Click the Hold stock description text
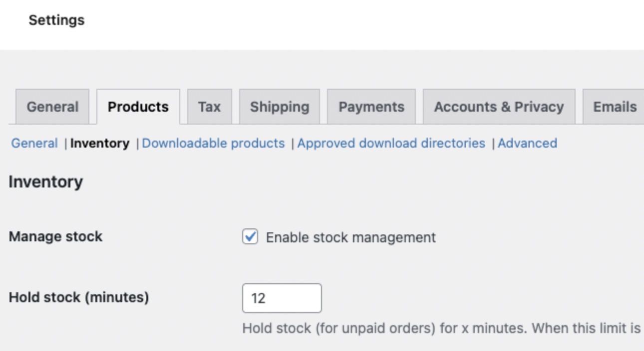644x351 pixels. [441, 329]
